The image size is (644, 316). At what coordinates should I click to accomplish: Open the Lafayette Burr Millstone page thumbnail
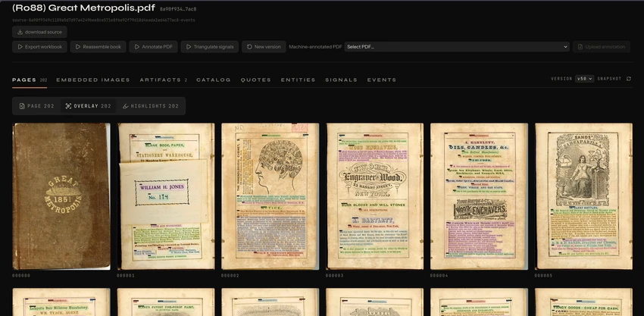tap(61, 302)
